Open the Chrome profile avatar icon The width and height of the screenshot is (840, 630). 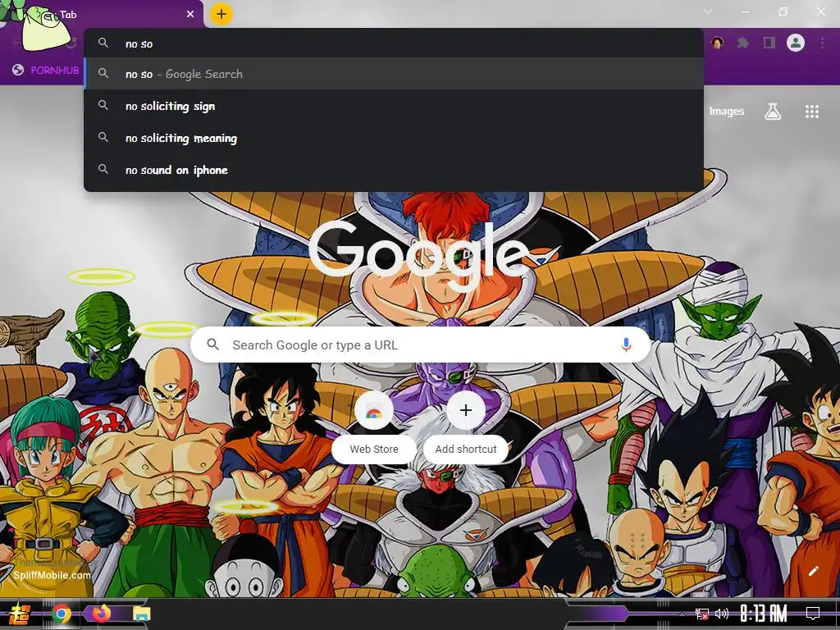tap(796, 43)
